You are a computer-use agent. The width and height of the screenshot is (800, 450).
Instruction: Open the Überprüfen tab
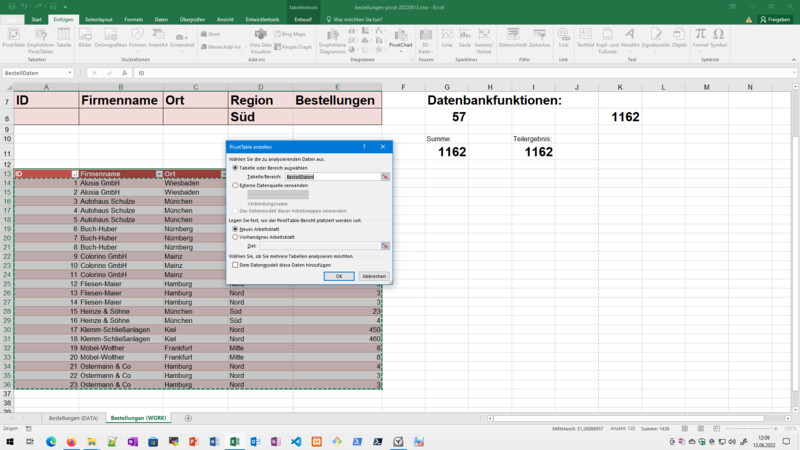(192, 19)
